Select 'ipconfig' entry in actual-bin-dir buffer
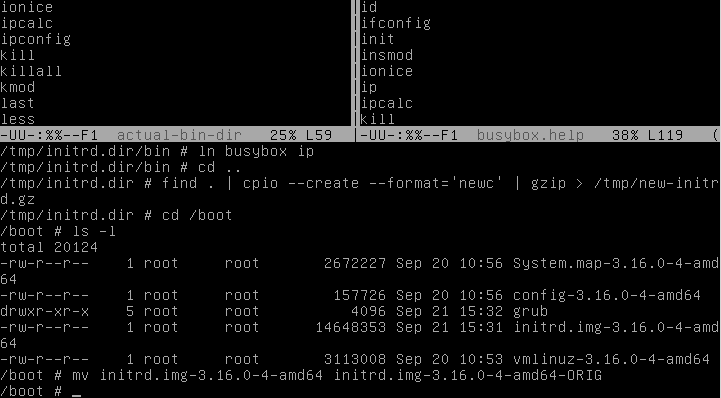This screenshot has height=398, width=721. [36, 40]
